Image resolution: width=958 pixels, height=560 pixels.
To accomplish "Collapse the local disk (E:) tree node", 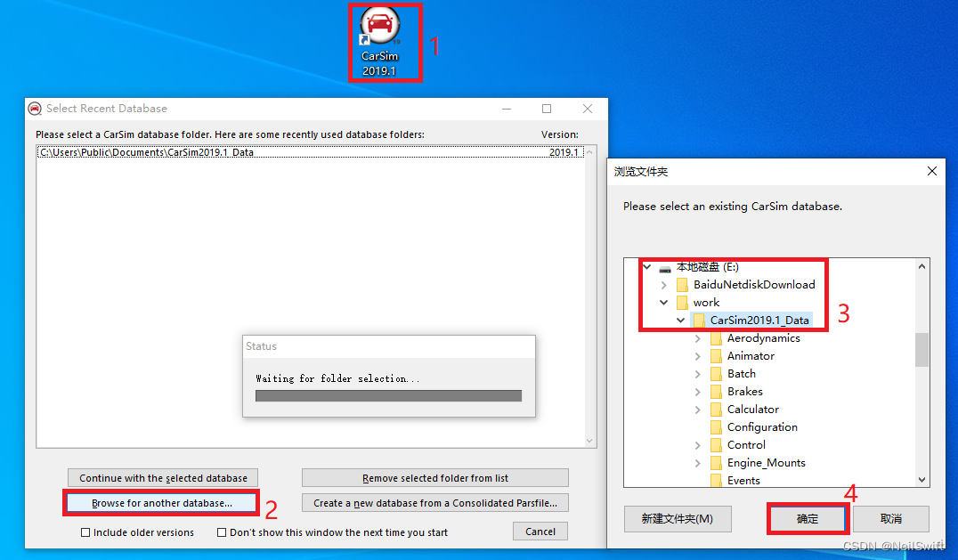I will click(x=647, y=267).
